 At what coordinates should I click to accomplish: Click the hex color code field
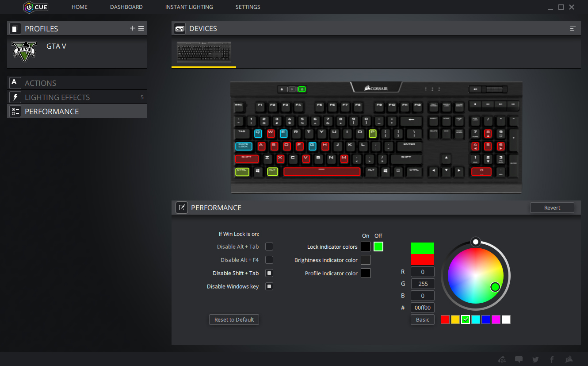(423, 308)
